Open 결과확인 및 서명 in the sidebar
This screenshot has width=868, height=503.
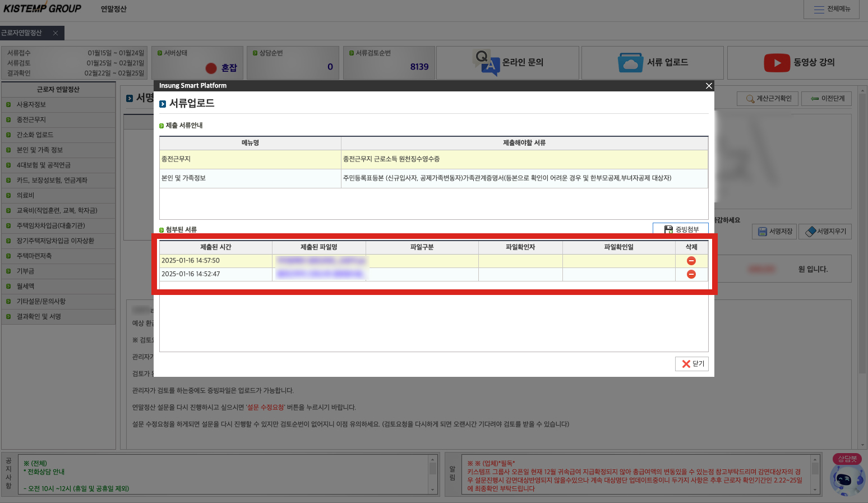pos(58,317)
